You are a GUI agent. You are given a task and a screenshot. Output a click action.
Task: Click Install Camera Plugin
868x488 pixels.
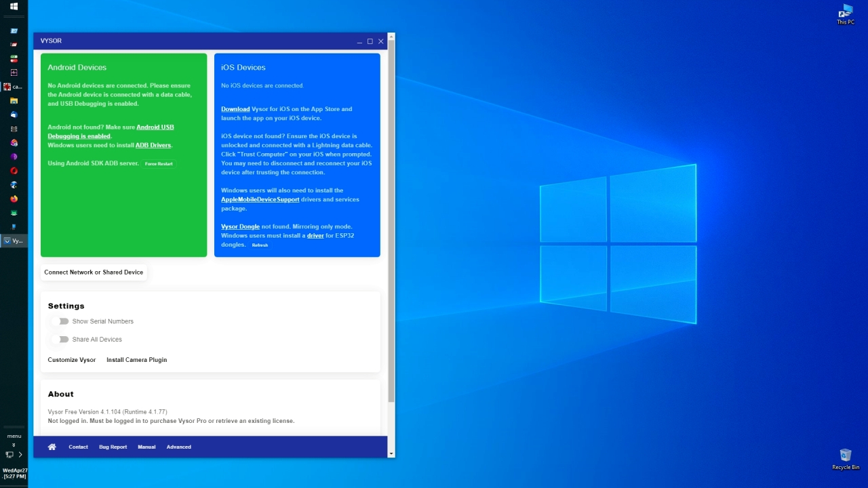pos(136,360)
